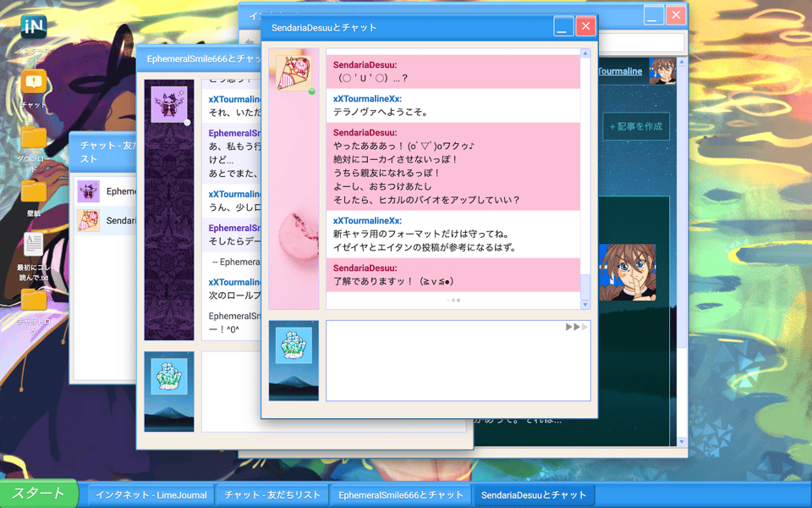812x508 pixels.
Task: Select SendariaDesuu in the friends list
Action: tap(106, 221)
